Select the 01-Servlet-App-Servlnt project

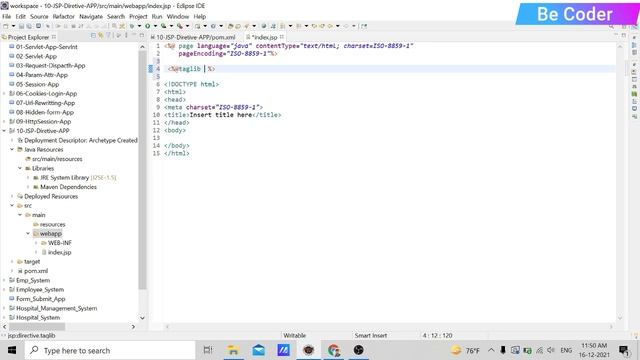pyautogui.click(x=47, y=47)
